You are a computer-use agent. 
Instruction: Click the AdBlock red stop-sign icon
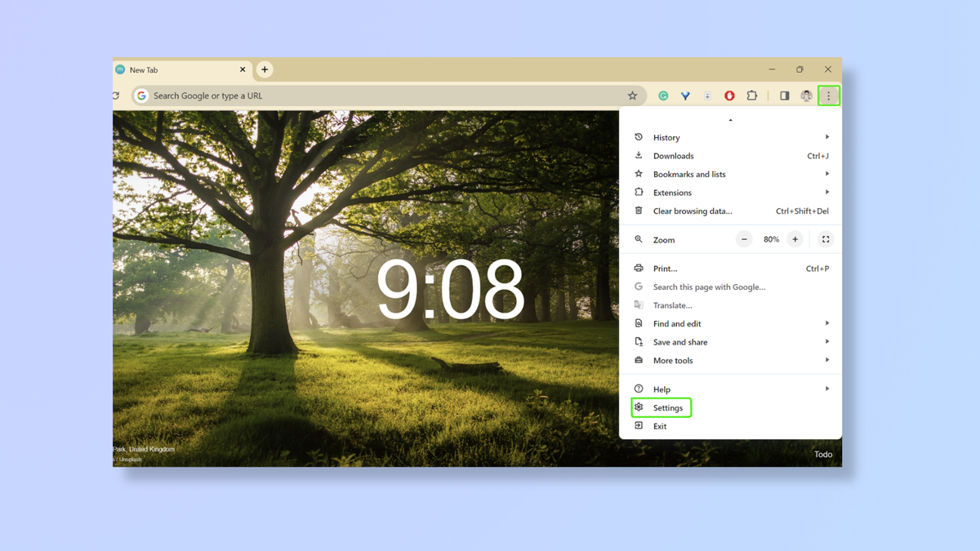pyautogui.click(x=728, y=96)
